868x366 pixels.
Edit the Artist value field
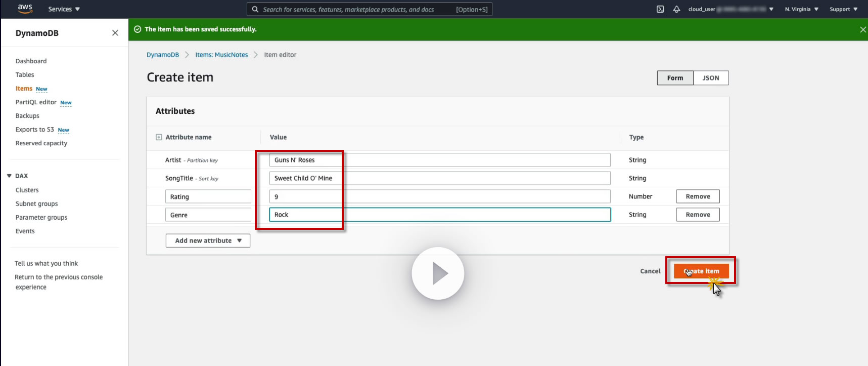(440, 160)
